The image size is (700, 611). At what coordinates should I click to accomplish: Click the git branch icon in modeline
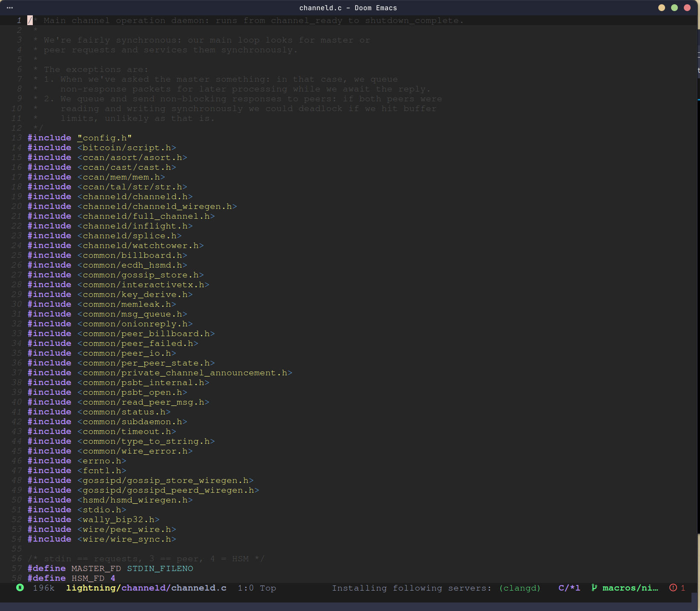(594, 588)
